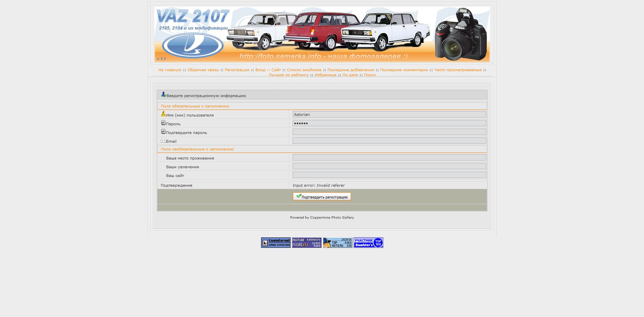
Task: Click the envelope icon next to Email
Action: [163, 140]
